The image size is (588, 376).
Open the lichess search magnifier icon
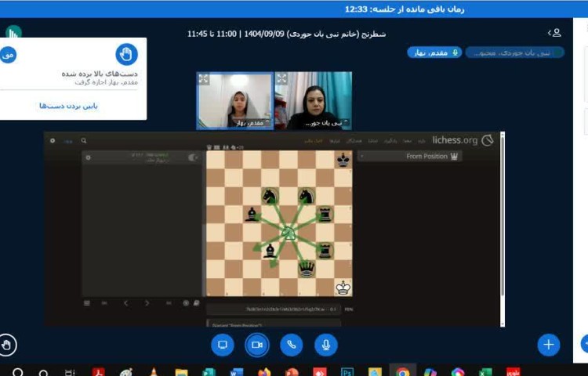point(84,141)
